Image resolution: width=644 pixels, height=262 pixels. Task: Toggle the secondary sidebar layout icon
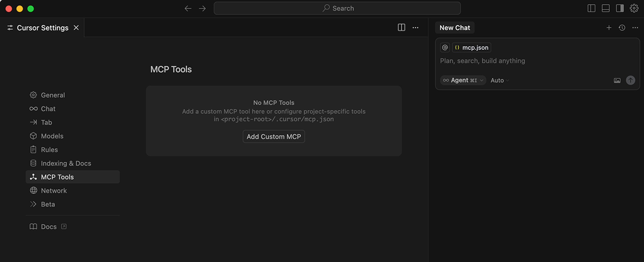pyautogui.click(x=620, y=8)
